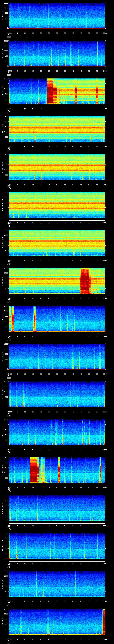Viewport: 114px width, 644px height.
Task: Click the 27:00 end time label
Action: click(105, 184)
